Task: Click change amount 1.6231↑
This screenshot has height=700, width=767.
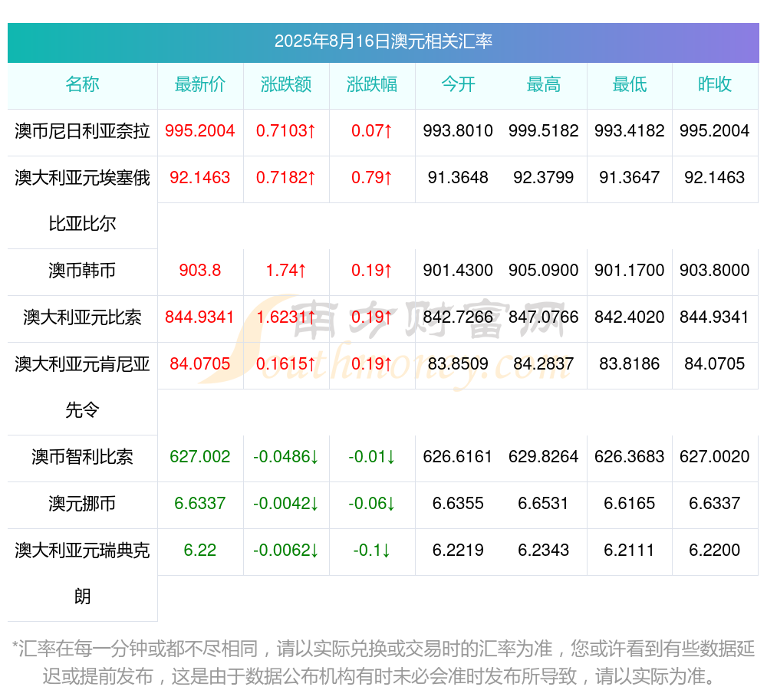Action: 286,317
